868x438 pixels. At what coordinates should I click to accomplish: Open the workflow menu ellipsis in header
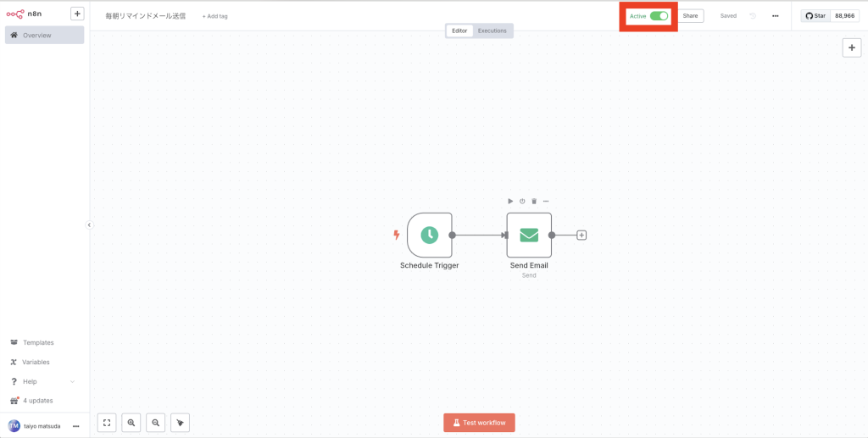[775, 16]
